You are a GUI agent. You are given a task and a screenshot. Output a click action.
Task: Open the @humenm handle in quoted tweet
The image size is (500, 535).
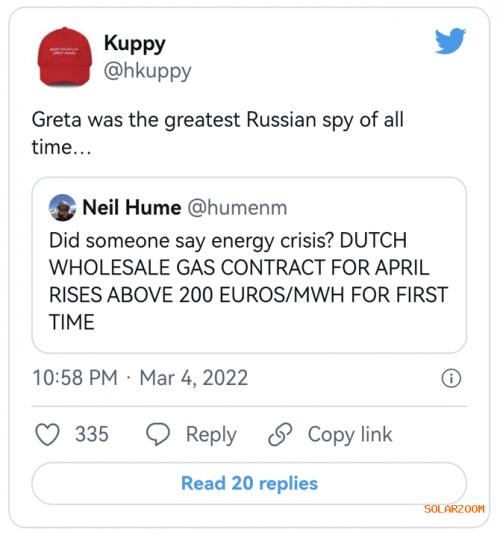(x=237, y=207)
